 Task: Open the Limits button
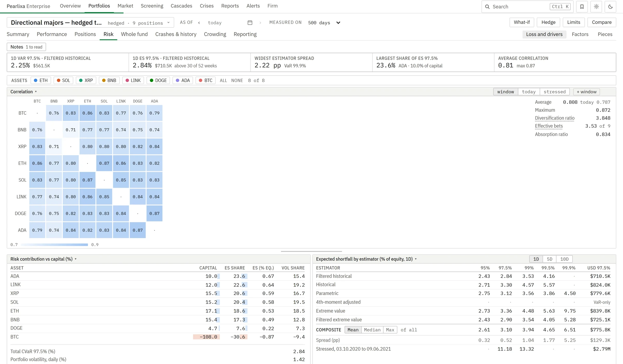(x=574, y=22)
